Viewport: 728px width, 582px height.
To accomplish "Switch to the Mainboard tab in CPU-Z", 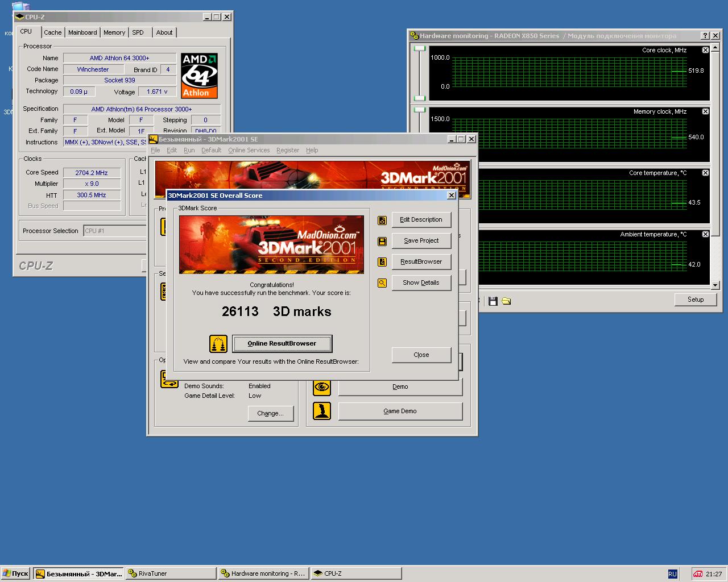I will tap(82, 32).
